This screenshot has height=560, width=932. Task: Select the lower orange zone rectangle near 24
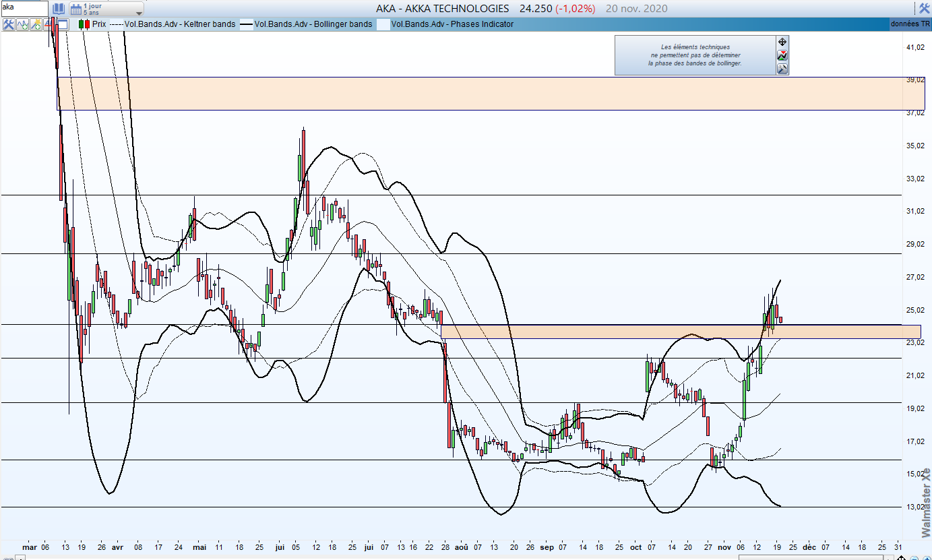tap(681, 332)
